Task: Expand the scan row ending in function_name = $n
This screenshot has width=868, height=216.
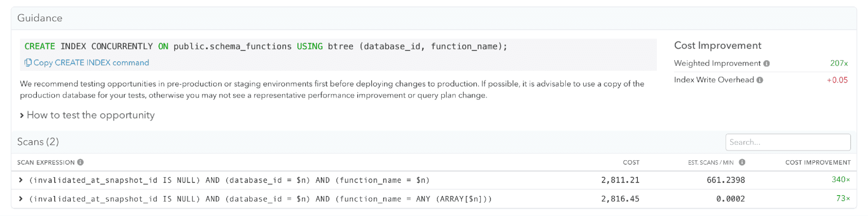Action: [x=20, y=180]
